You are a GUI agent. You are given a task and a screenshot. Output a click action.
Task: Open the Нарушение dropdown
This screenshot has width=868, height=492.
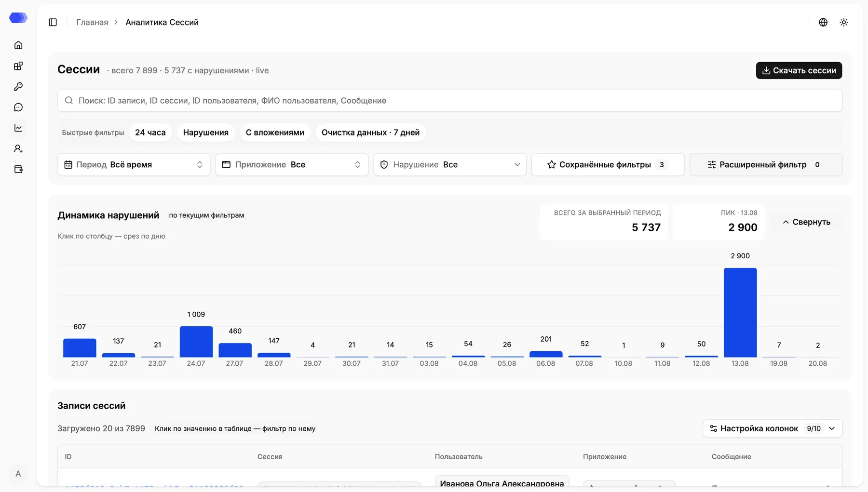(x=450, y=165)
